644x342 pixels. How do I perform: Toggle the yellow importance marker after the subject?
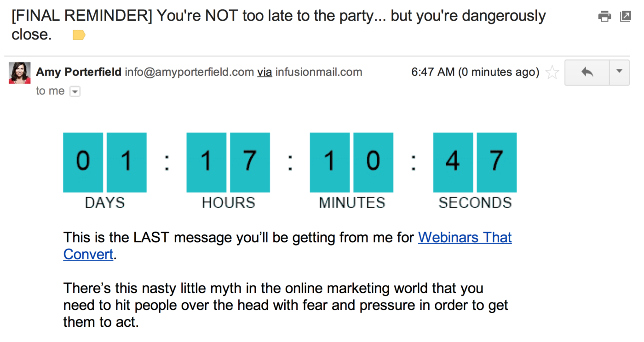tap(79, 35)
